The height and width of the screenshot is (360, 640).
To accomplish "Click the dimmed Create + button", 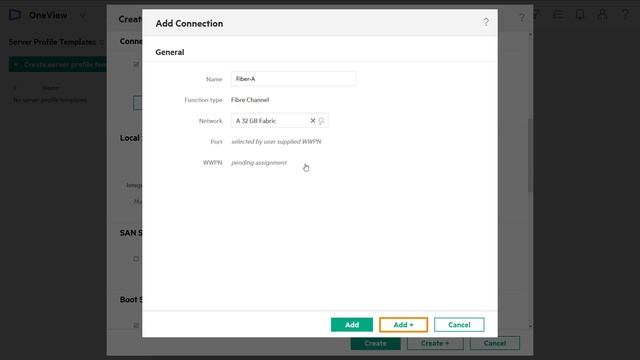I will pyautogui.click(x=435, y=343).
